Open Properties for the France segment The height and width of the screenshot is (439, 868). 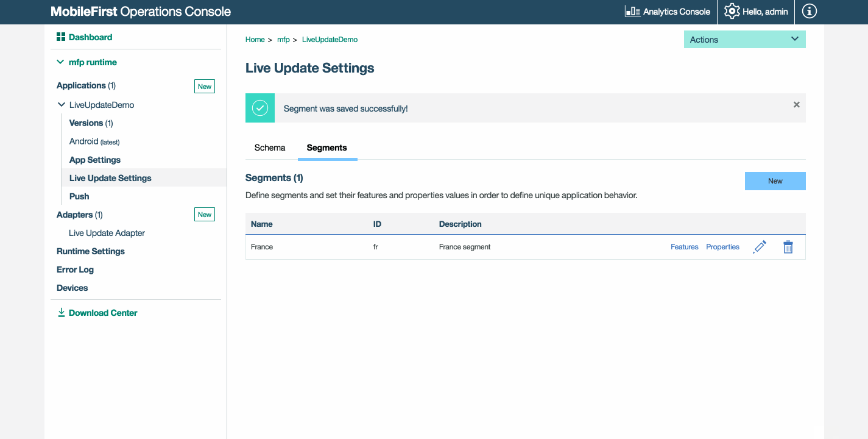pyautogui.click(x=722, y=247)
